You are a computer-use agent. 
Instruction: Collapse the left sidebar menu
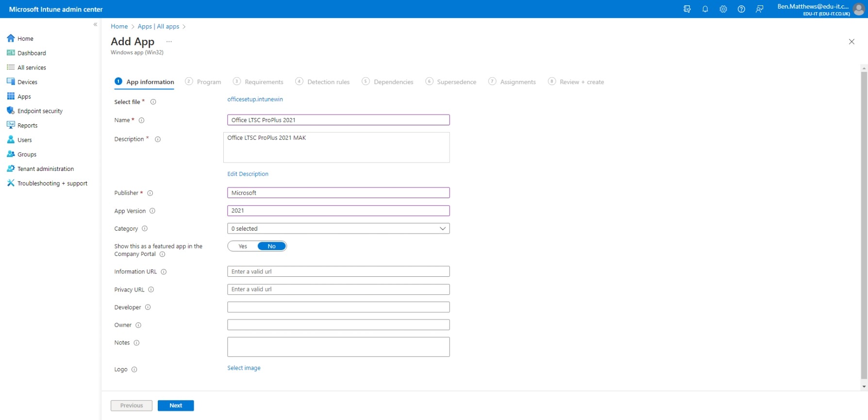click(x=95, y=24)
